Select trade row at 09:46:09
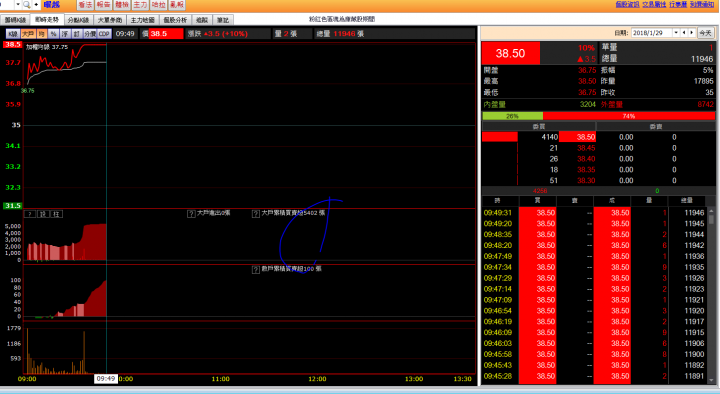This screenshot has width=720, height=394. [x=594, y=332]
